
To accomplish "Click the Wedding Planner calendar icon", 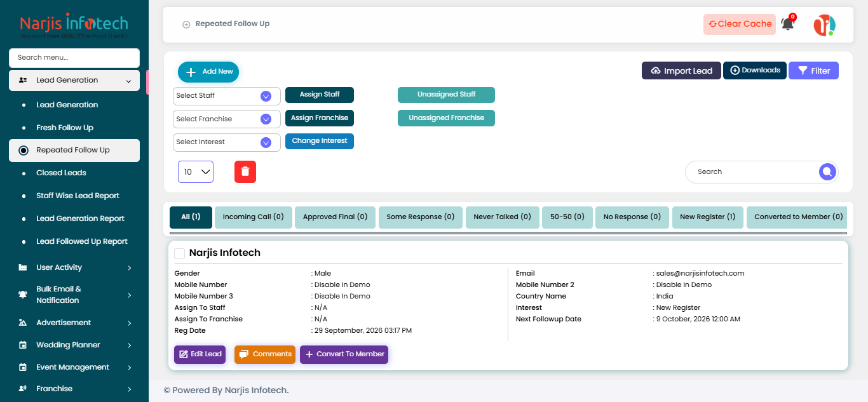I will pyautogui.click(x=23, y=345).
